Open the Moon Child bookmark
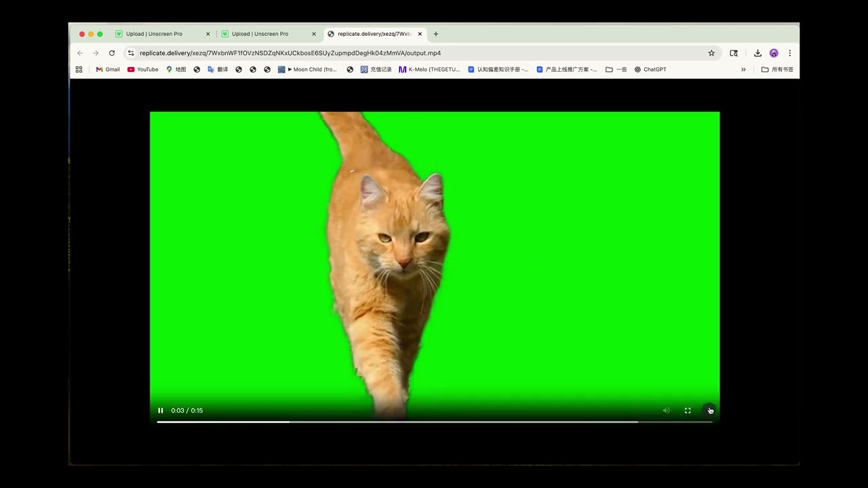This screenshot has height=488, width=868. pos(308,69)
